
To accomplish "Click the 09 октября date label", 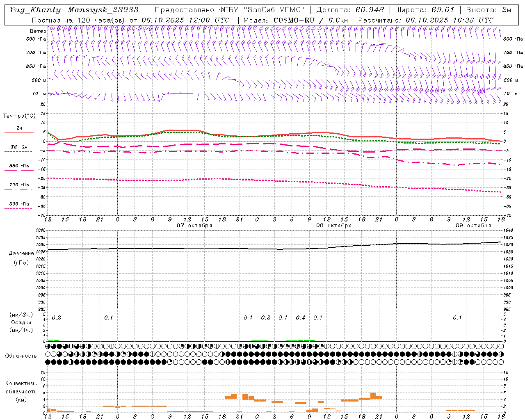I will pyautogui.click(x=473, y=226).
